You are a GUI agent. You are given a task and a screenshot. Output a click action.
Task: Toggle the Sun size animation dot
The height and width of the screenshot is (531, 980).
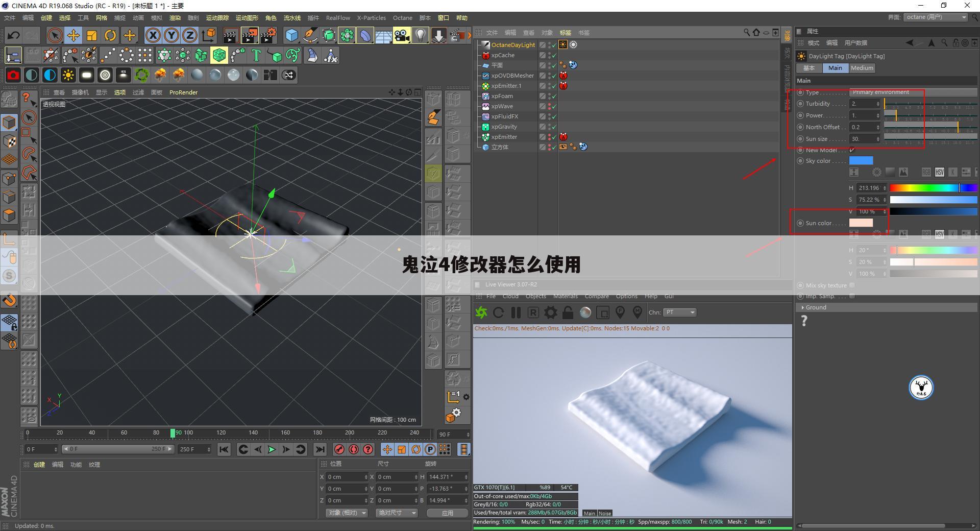800,139
